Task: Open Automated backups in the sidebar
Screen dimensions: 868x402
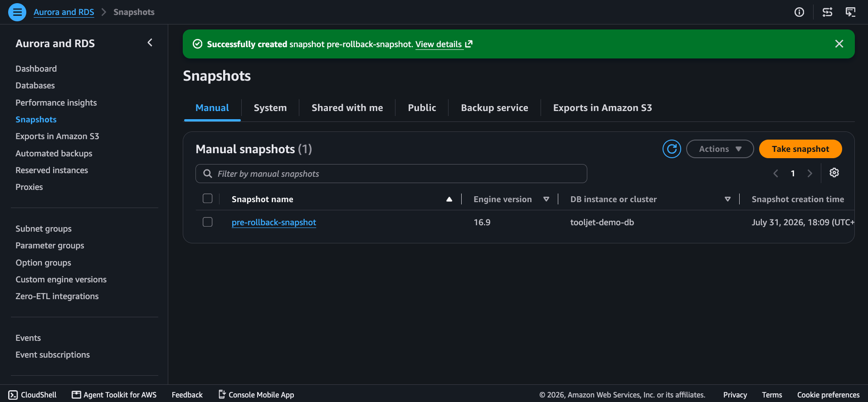Action: (x=54, y=153)
